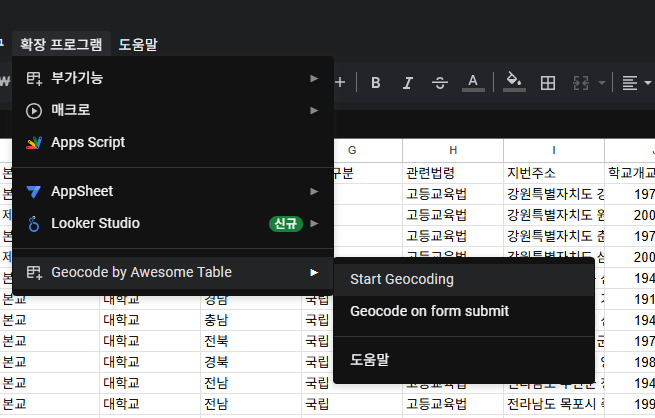Select 대학교 cell in 충남 row

pyautogui.click(x=150, y=320)
